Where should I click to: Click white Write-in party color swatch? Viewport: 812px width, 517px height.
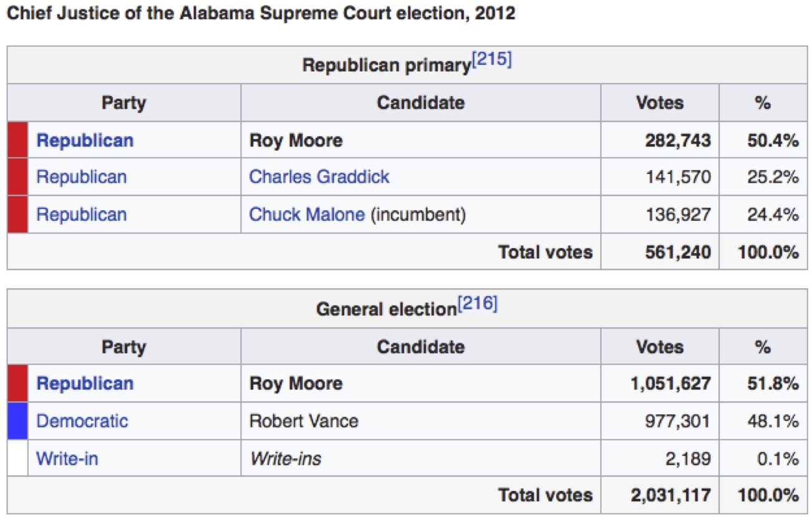17,459
